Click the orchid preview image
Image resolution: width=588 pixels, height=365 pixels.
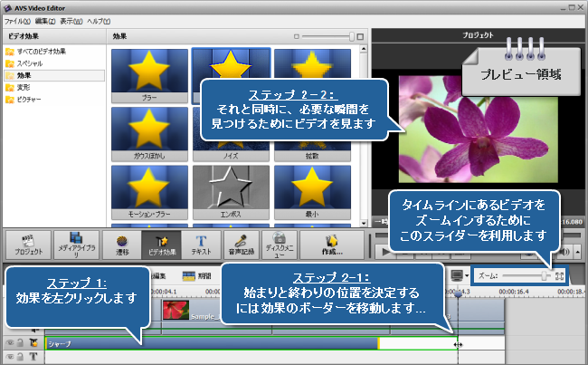click(x=479, y=130)
